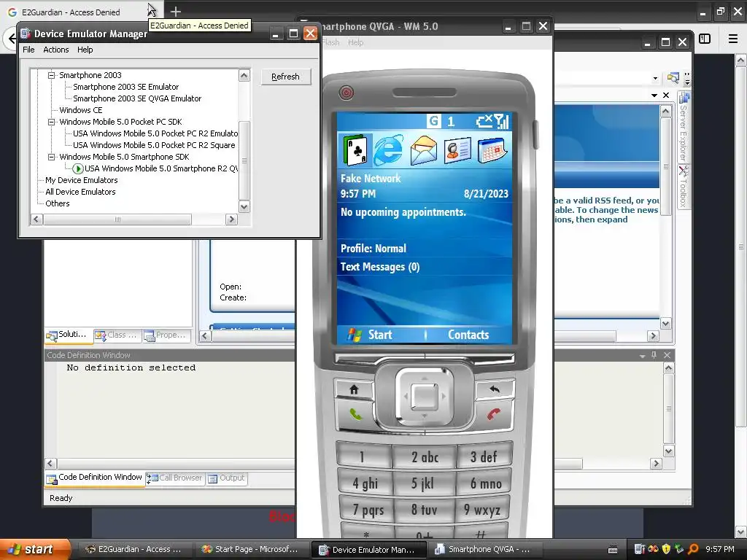This screenshot has width=747, height=560.
Task: Open the browser hamburger menu icon
Action: point(733,39)
